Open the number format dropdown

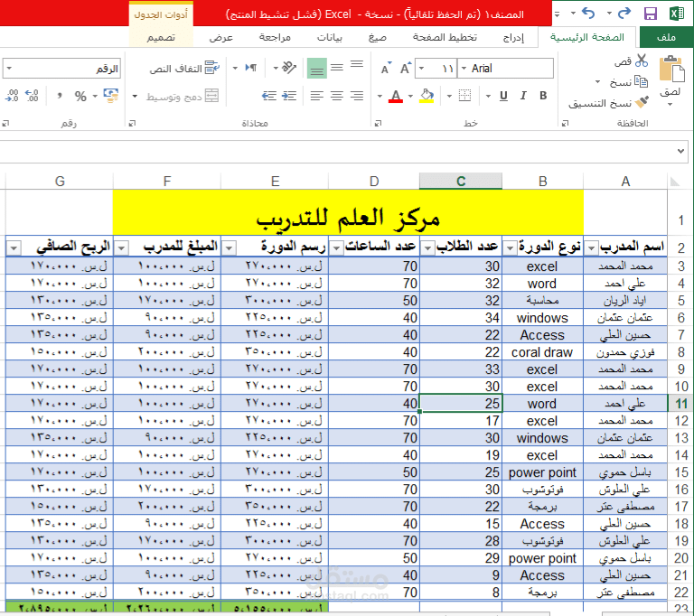tap(9, 69)
